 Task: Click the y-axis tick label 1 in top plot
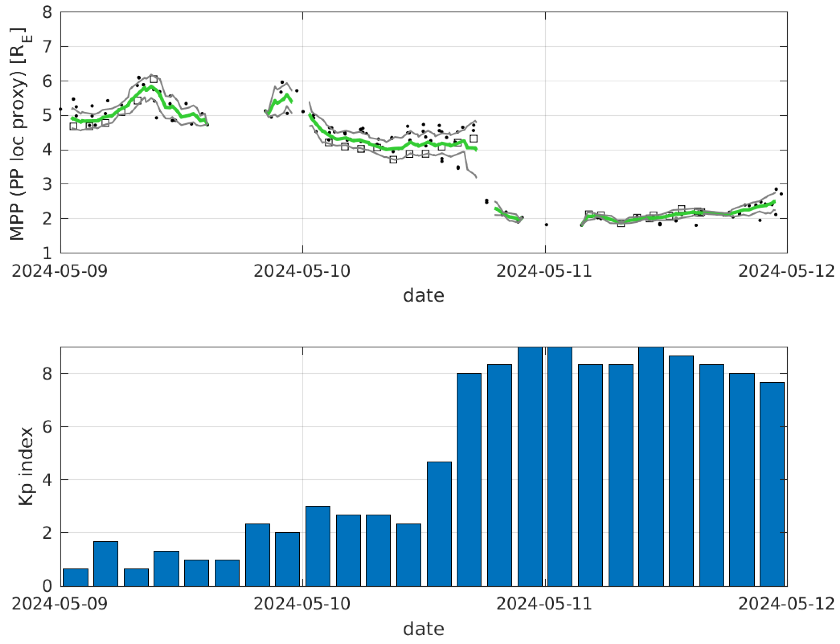click(47, 253)
